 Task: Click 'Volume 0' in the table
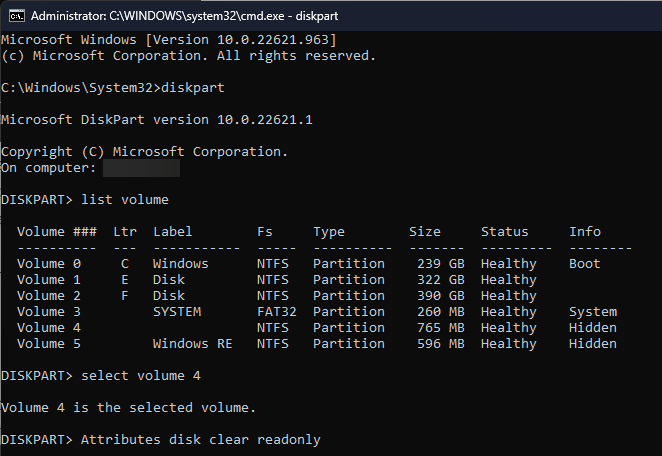[x=49, y=263]
